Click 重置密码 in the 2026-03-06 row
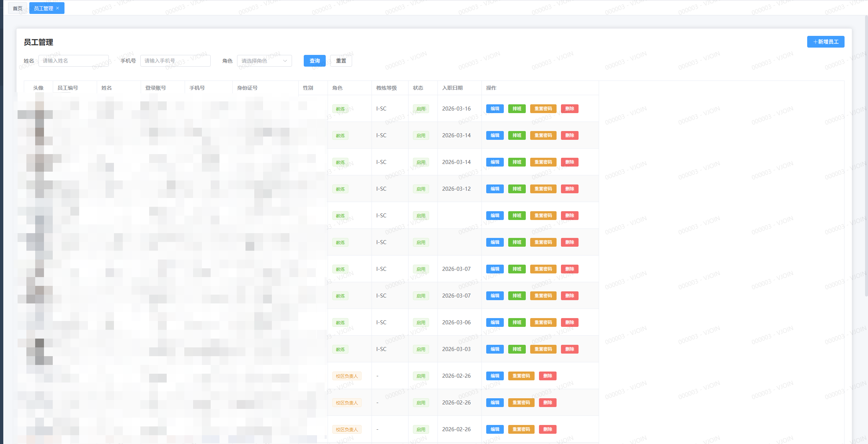868x444 pixels. point(543,322)
